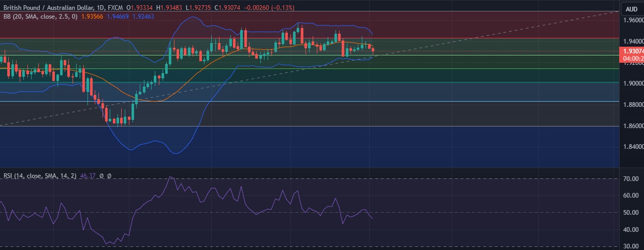Click the 1.90000 price scale label
The height and width of the screenshot is (250, 644).
click(x=633, y=83)
